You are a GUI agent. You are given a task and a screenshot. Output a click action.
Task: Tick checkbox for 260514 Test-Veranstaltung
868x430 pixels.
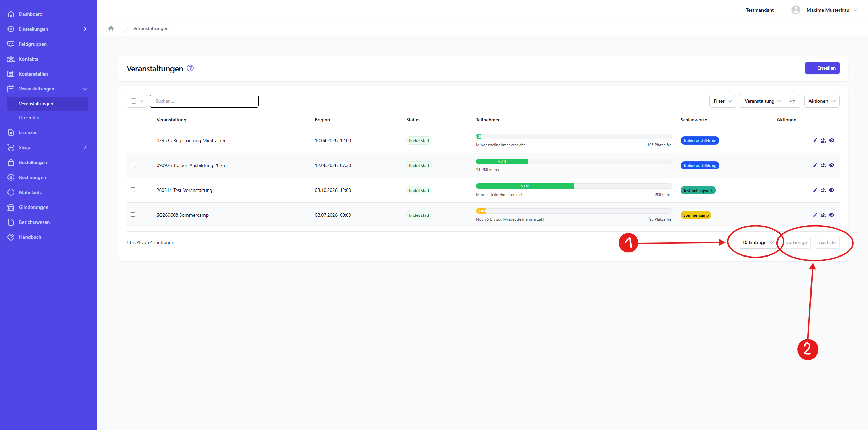click(x=133, y=190)
